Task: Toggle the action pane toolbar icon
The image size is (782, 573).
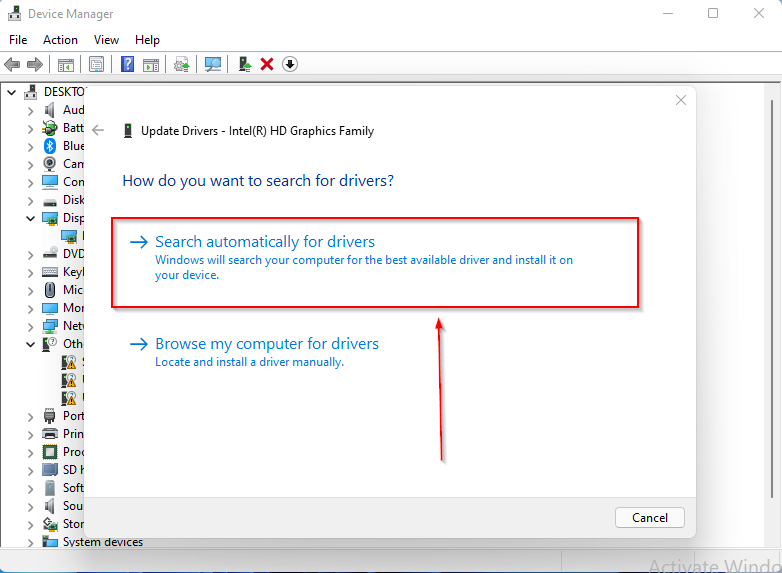Action: click(x=151, y=64)
